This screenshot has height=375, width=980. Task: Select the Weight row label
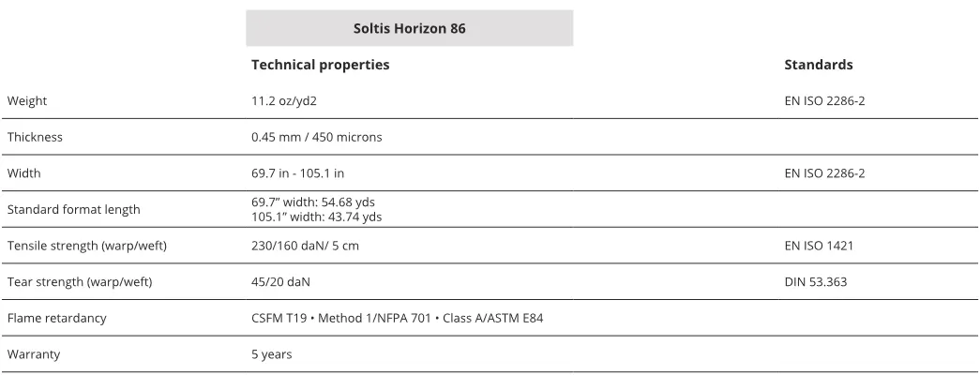click(x=27, y=100)
